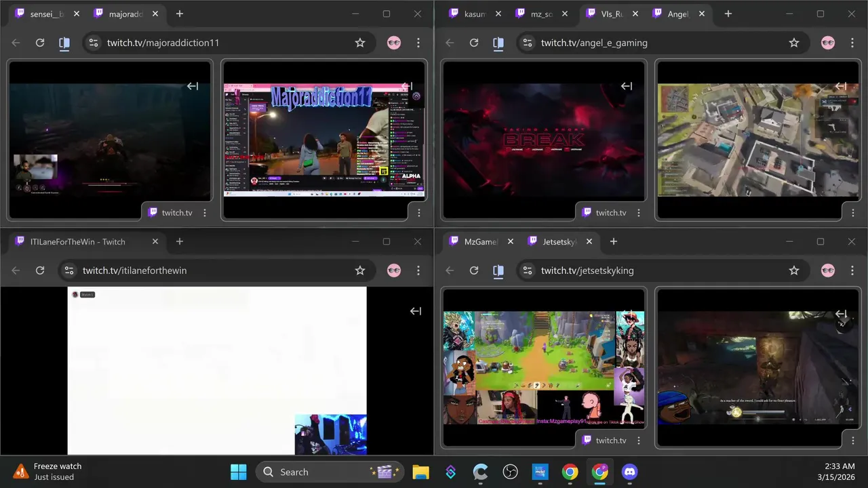The height and width of the screenshot is (488, 868).
Task: Open three-dot menu of the MzGameplay stream pane
Action: point(639,441)
